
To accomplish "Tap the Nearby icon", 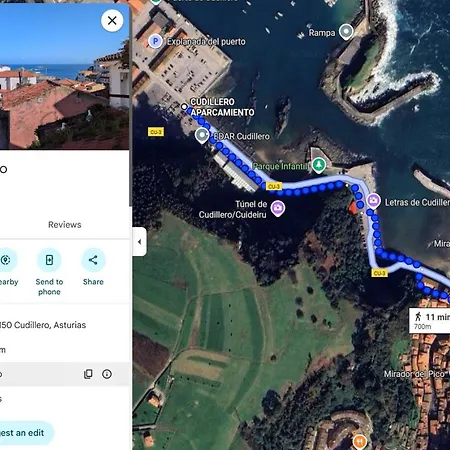I will [x=5, y=260].
